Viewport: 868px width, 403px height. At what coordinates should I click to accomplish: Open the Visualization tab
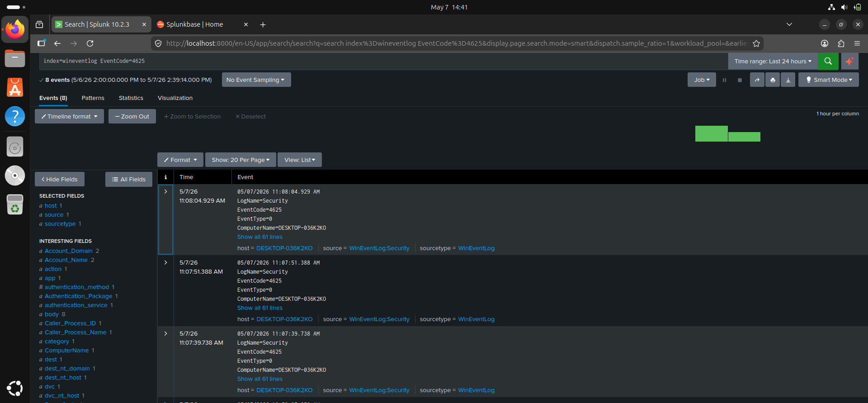coord(175,98)
